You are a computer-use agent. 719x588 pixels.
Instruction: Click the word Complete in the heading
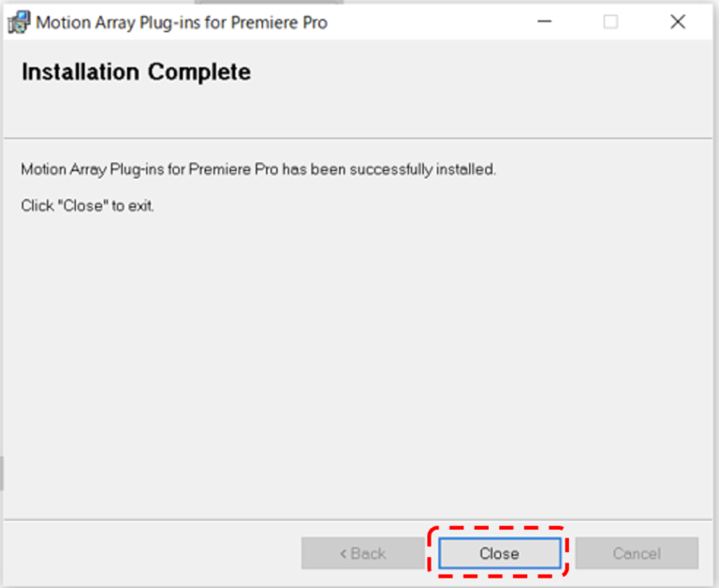point(199,72)
